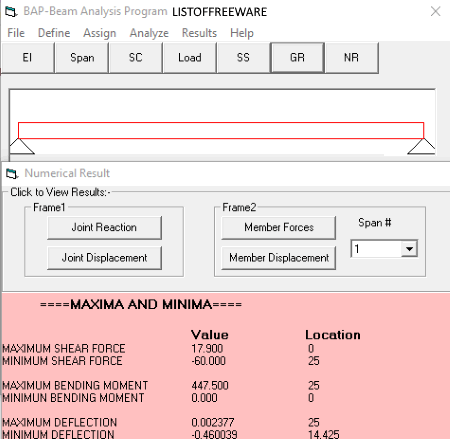Open the File menu
Screen dimensions: 450x439
[x=16, y=33]
